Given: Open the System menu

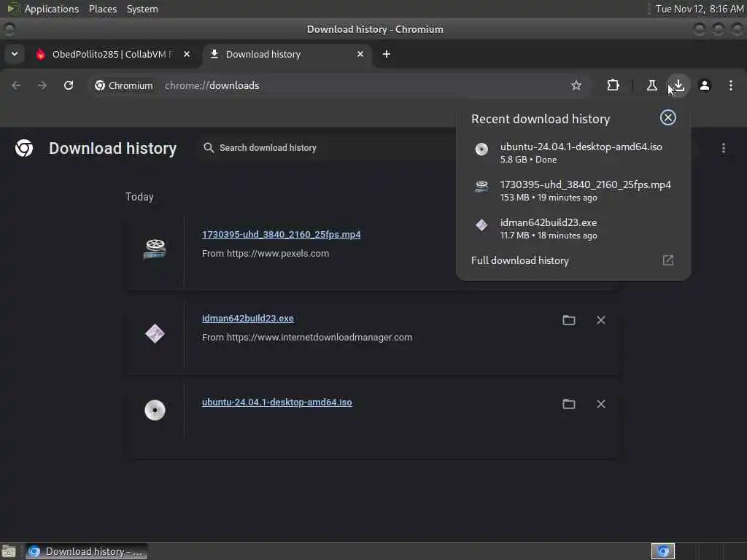Looking at the screenshot, I should 142,9.
